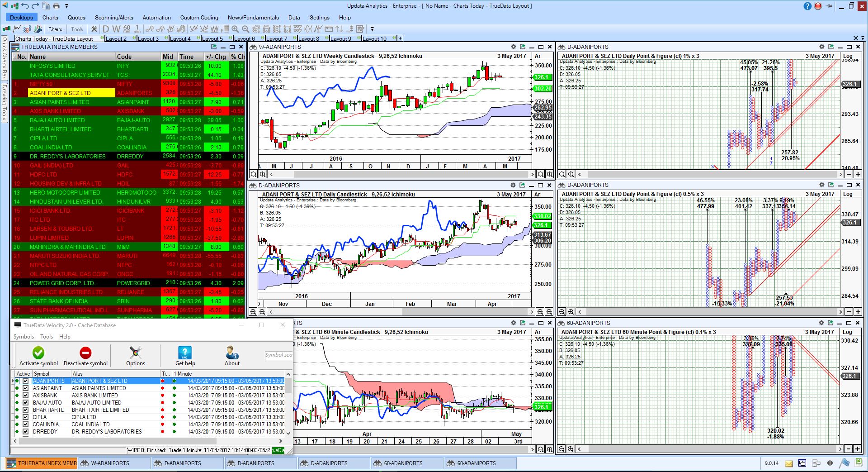Click the crossed hammer and wrench tools icon
Viewport: 868px width, 472px height.
(94, 29)
